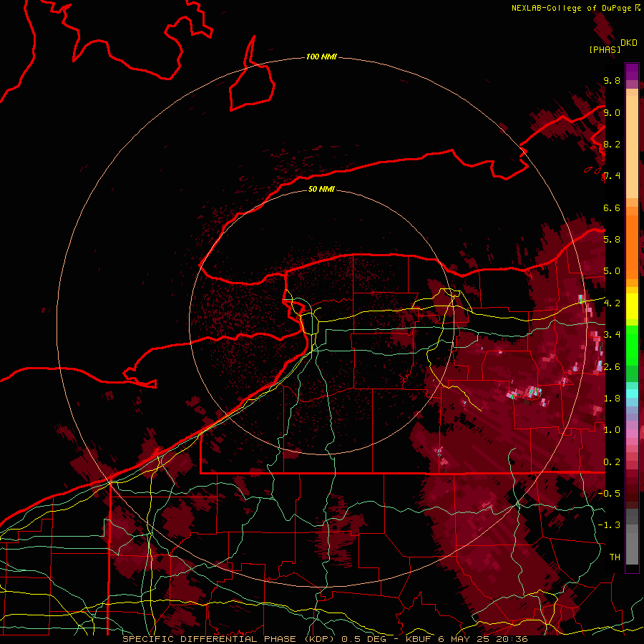Click the -0.5 color scale value
Screen dimensions: 644x644
pos(610,493)
